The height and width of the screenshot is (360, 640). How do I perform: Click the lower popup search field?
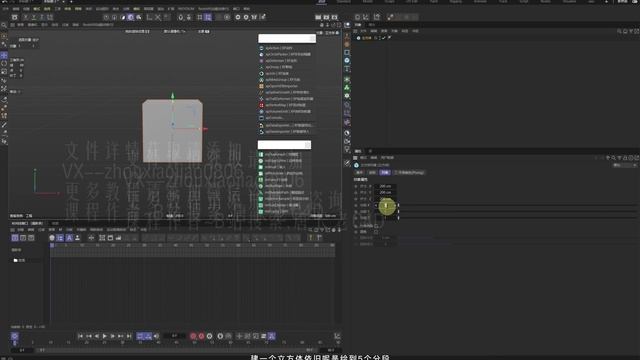[284, 145]
